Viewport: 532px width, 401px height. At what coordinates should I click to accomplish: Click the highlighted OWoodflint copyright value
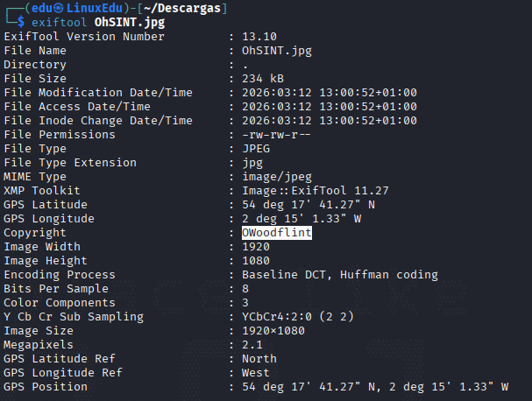coord(277,233)
